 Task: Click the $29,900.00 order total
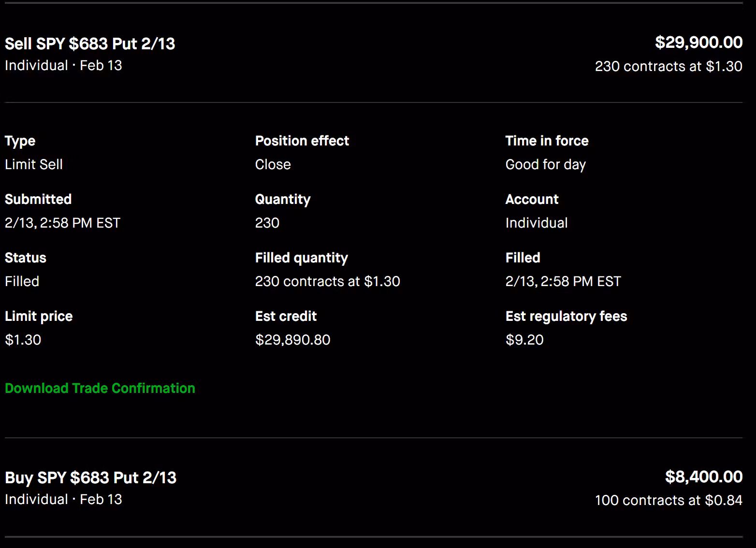click(x=698, y=43)
